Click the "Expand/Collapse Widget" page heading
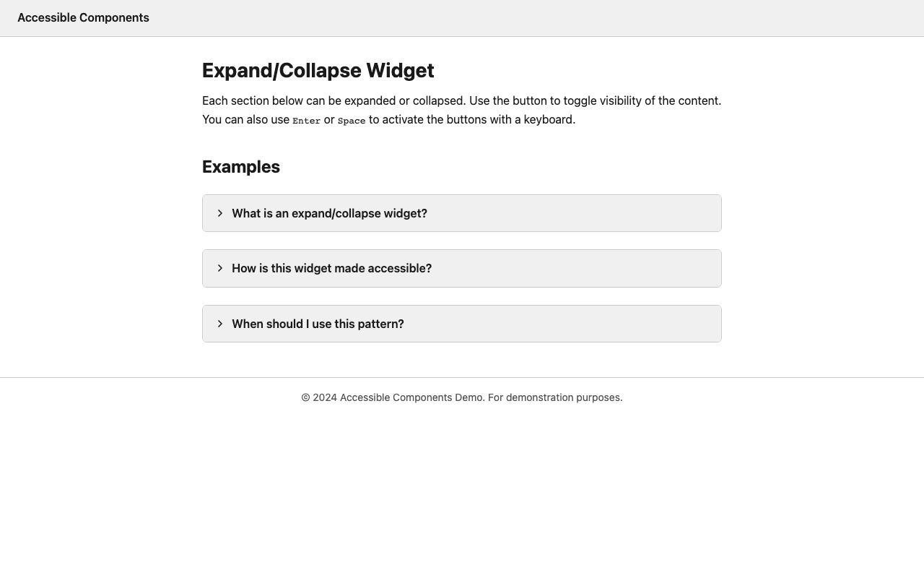924x578 pixels. point(318,70)
